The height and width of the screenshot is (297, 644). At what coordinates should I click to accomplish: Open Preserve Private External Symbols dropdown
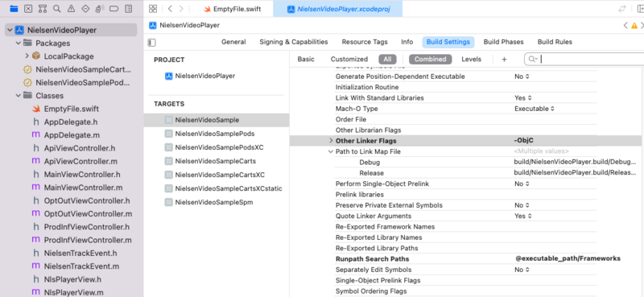click(x=522, y=205)
